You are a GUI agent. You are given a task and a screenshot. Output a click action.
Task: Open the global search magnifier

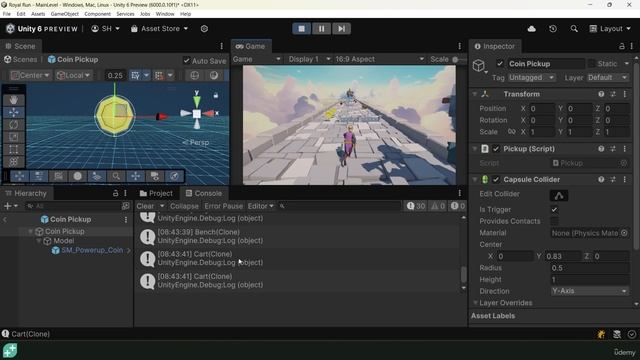(574, 29)
